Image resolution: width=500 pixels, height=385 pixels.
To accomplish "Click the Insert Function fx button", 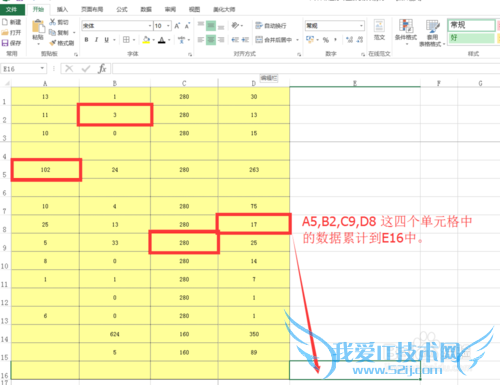I will pyautogui.click(x=102, y=69).
